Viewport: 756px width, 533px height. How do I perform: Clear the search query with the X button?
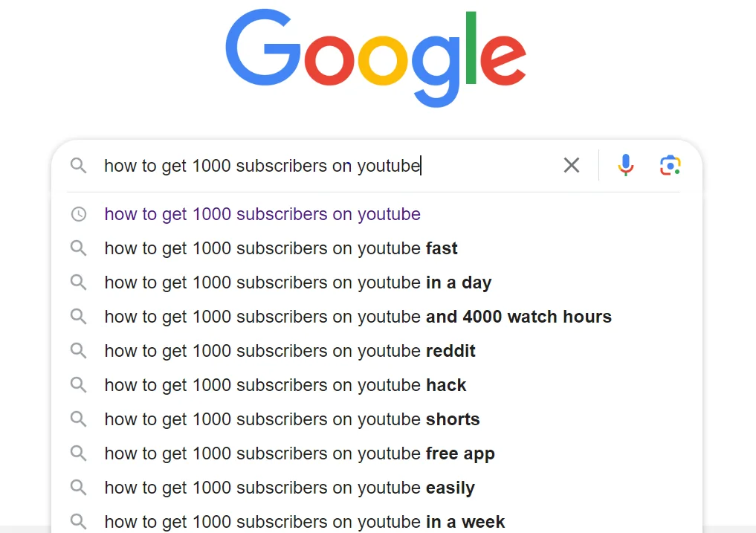click(572, 165)
